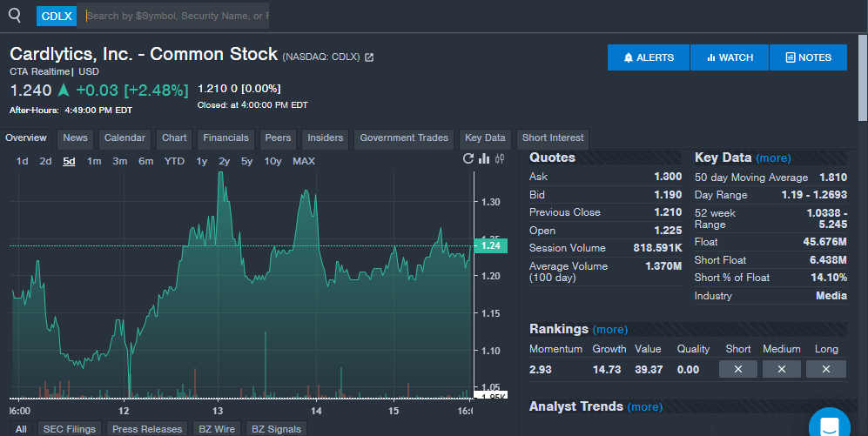Open the Government Trades tab
Viewport: 868px width, 436px height.
pyautogui.click(x=404, y=138)
